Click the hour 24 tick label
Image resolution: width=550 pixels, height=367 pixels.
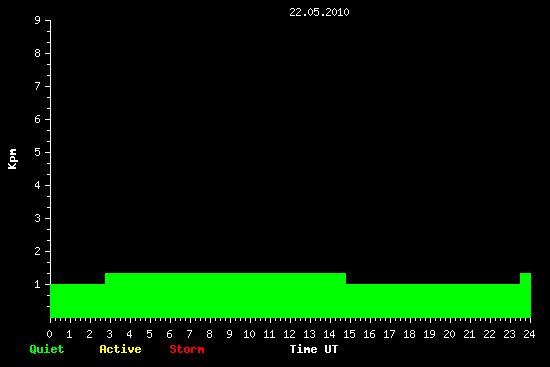click(529, 334)
